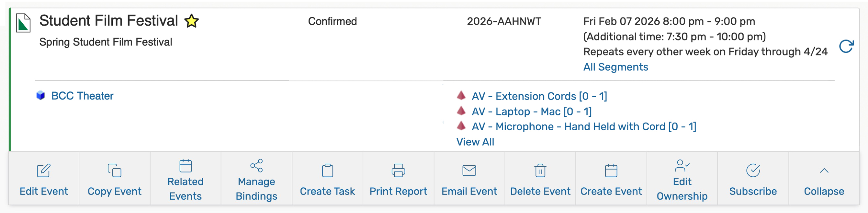868x213 pixels.
Task: Open All Segments link
Action: 615,67
